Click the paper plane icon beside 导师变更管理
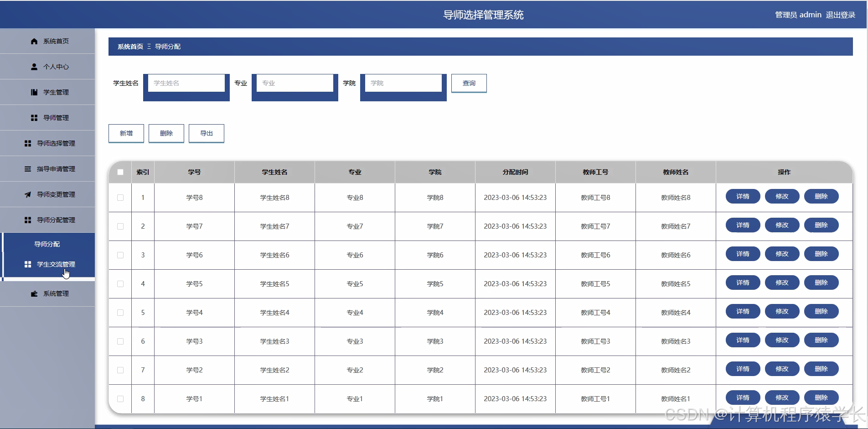 point(28,194)
